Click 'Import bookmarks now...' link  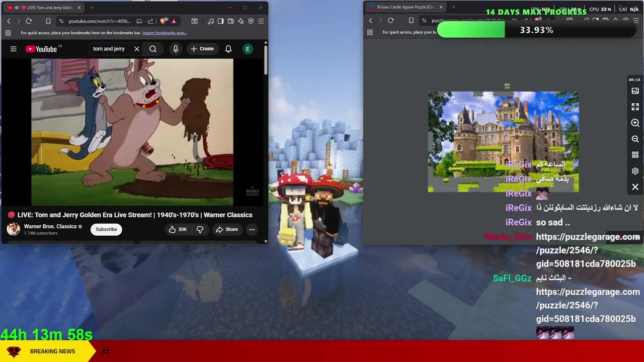(165, 33)
